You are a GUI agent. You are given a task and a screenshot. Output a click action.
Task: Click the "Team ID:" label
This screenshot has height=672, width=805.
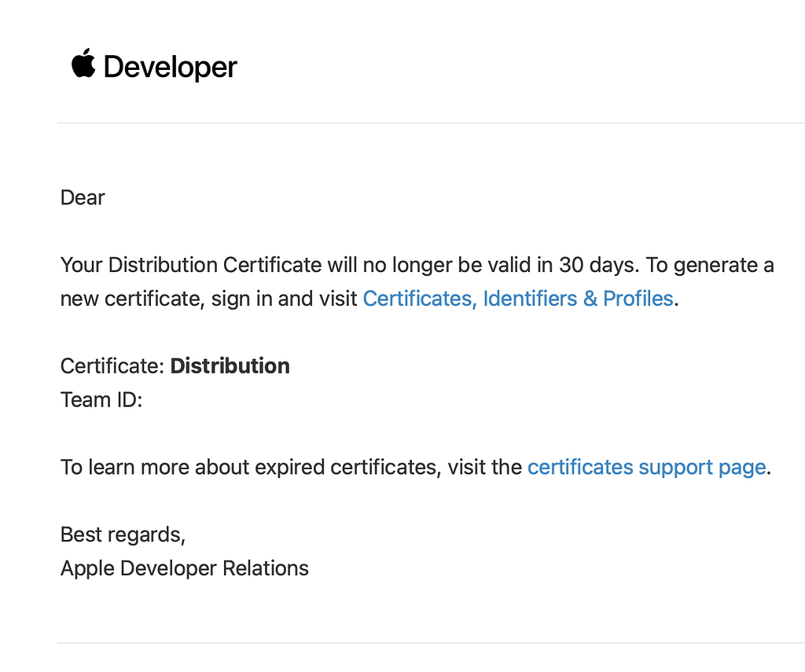coord(101,400)
